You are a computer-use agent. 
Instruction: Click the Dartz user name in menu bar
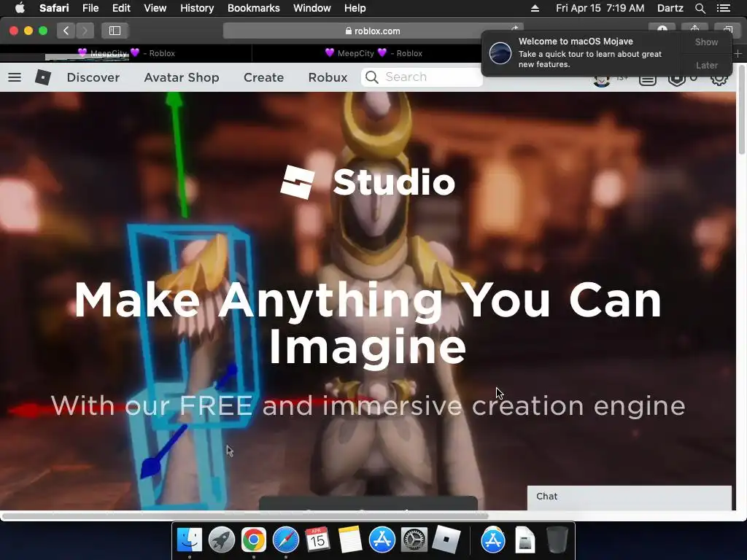tap(670, 8)
